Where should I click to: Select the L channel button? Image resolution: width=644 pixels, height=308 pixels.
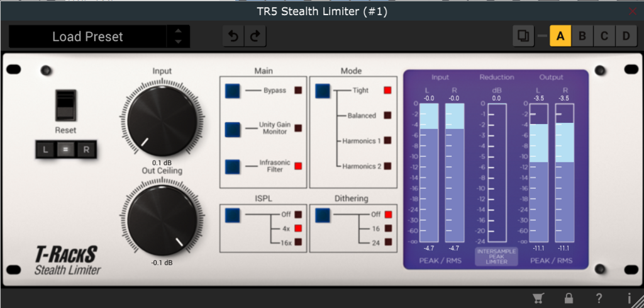(45, 150)
